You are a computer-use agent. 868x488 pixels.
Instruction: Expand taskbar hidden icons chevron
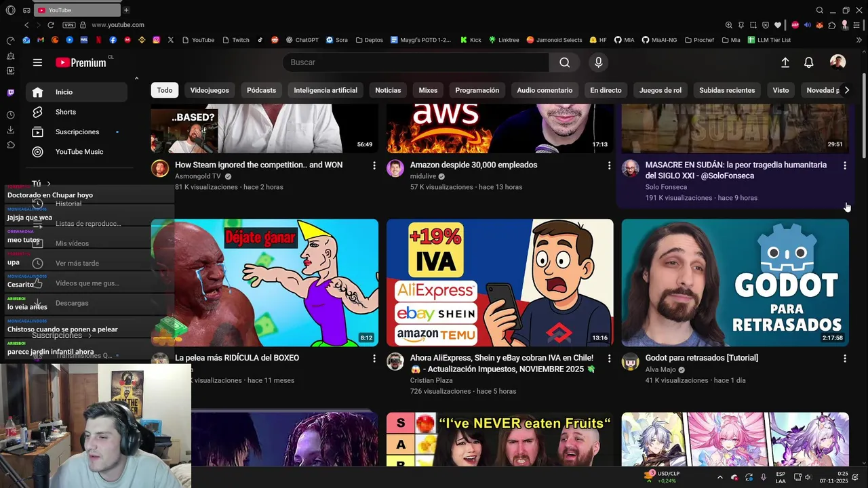point(720,477)
